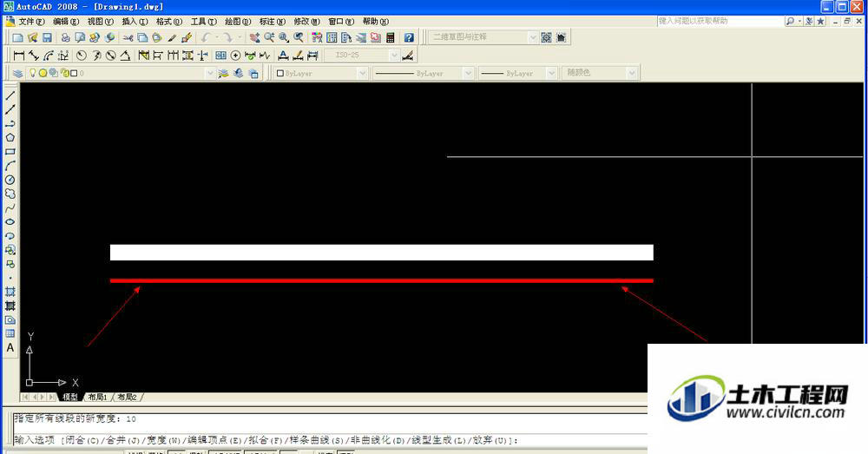Click the Save icon
The width and height of the screenshot is (868, 454).
tap(47, 37)
